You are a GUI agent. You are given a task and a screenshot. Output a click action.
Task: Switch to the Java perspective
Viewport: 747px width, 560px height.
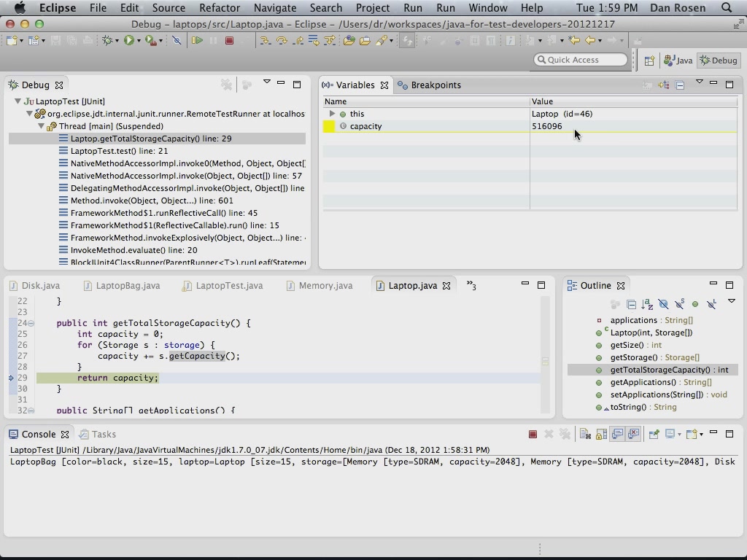click(678, 61)
